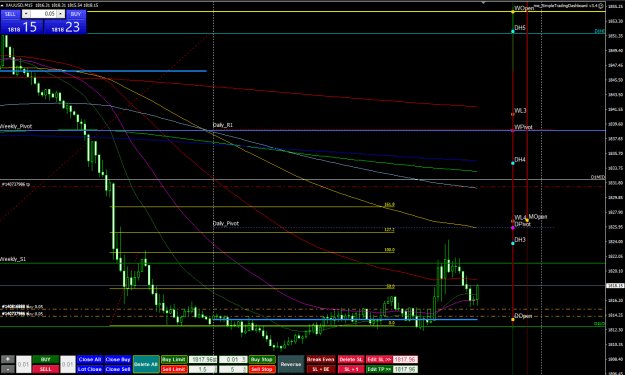This screenshot has width=625, height=375.
Task: Click the minus button in bottom dashboard
Action: [x=8, y=369]
